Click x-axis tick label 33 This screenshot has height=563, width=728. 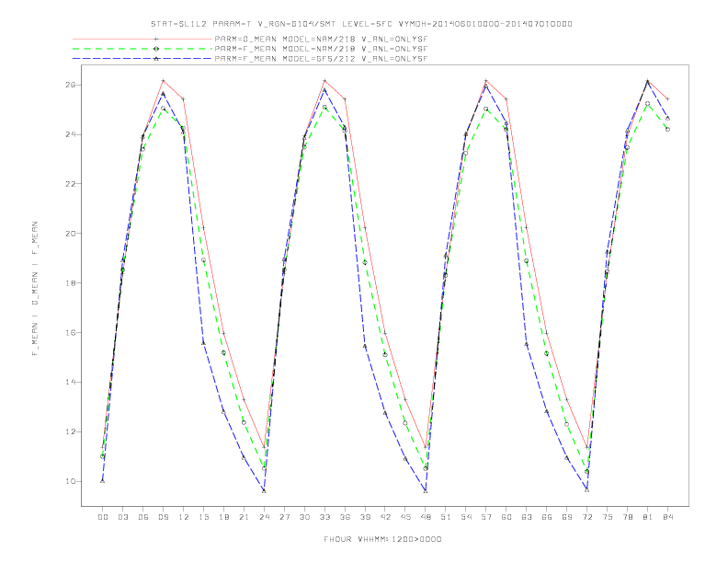pyautogui.click(x=324, y=517)
